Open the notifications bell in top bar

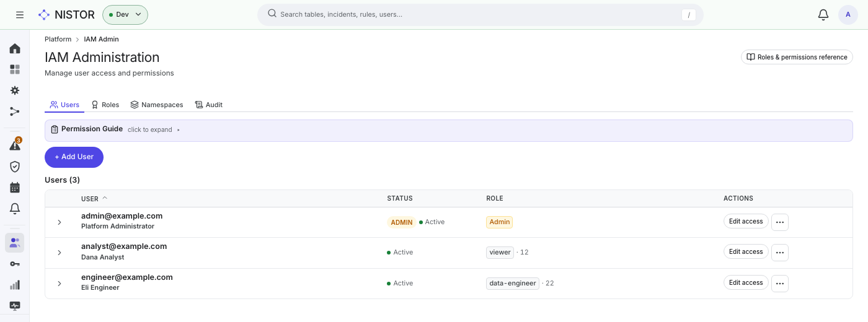point(823,14)
